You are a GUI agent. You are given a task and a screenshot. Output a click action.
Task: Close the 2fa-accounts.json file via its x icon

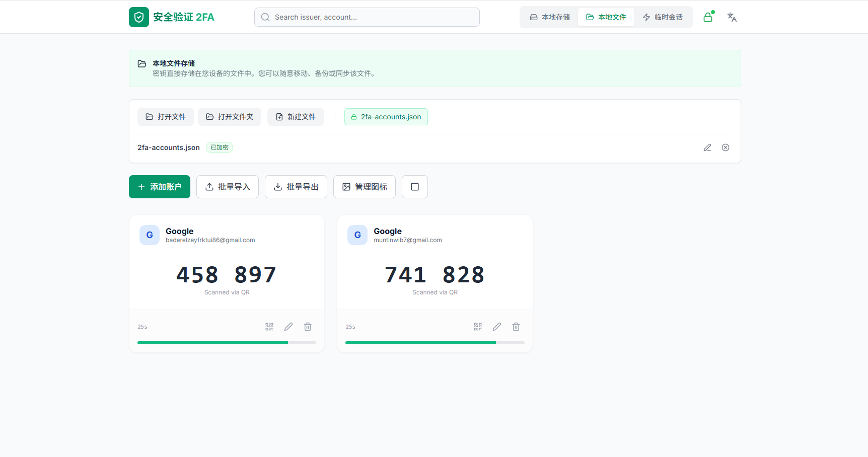(726, 147)
